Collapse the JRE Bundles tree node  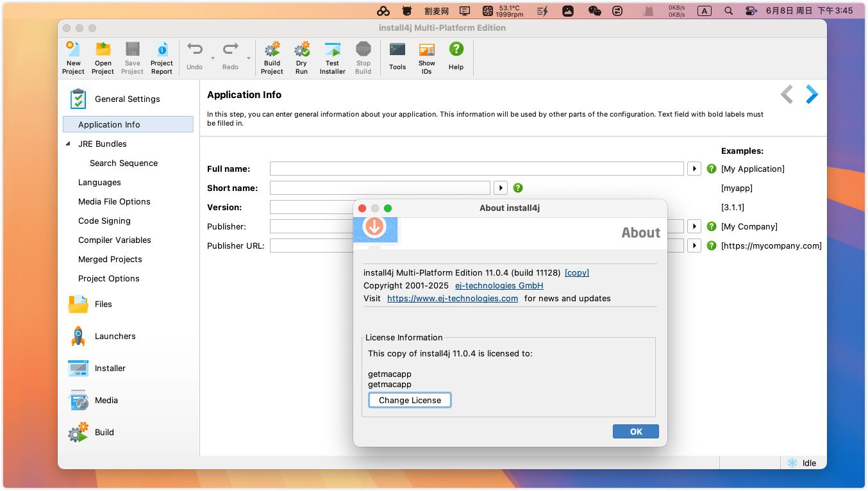click(69, 144)
